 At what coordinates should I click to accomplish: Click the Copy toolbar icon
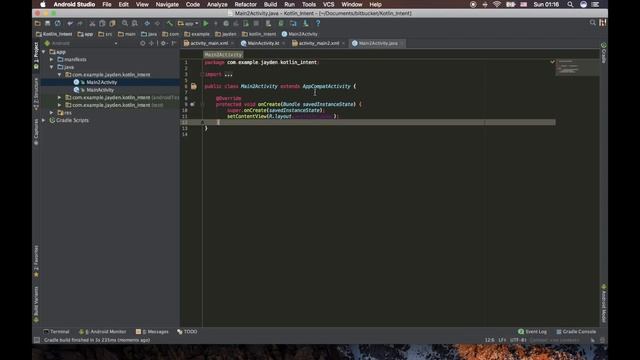(x=102, y=24)
